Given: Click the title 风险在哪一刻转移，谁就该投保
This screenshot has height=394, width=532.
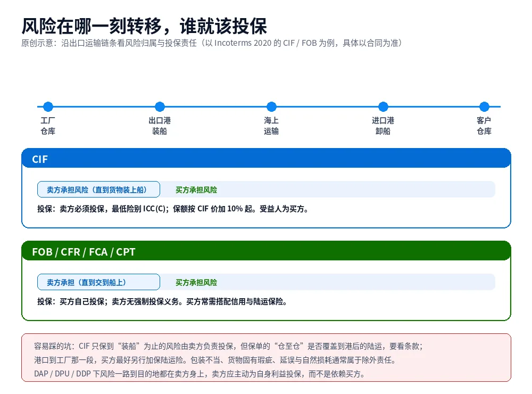Looking at the screenshot, I should (144, 26).
